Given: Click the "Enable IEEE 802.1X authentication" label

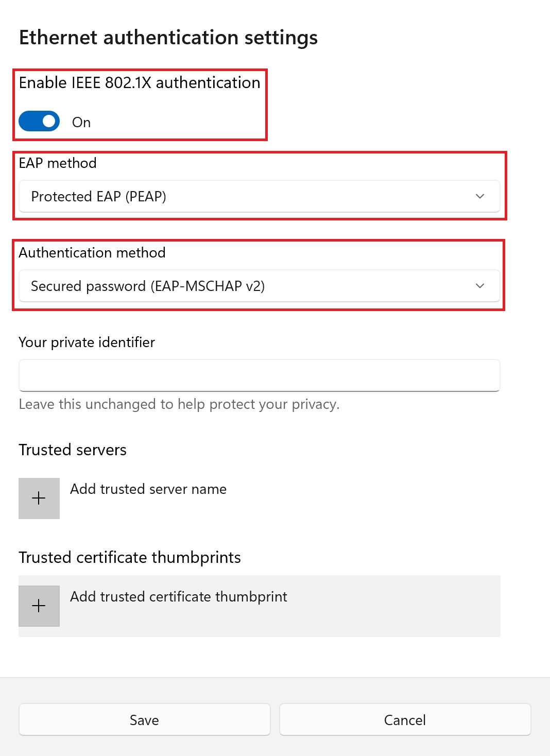Looking at the screenshot, I should point(140,83).
